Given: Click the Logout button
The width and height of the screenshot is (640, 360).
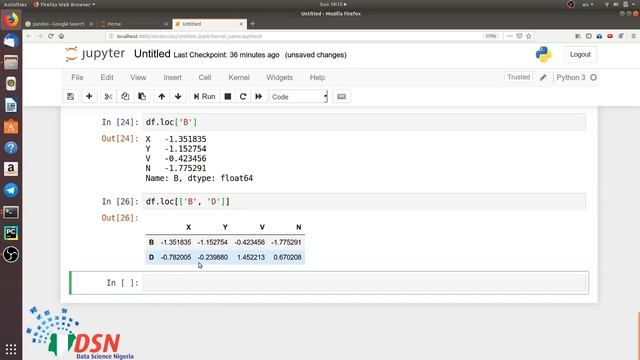Looking at the screenshot, I should click(580, 55).
